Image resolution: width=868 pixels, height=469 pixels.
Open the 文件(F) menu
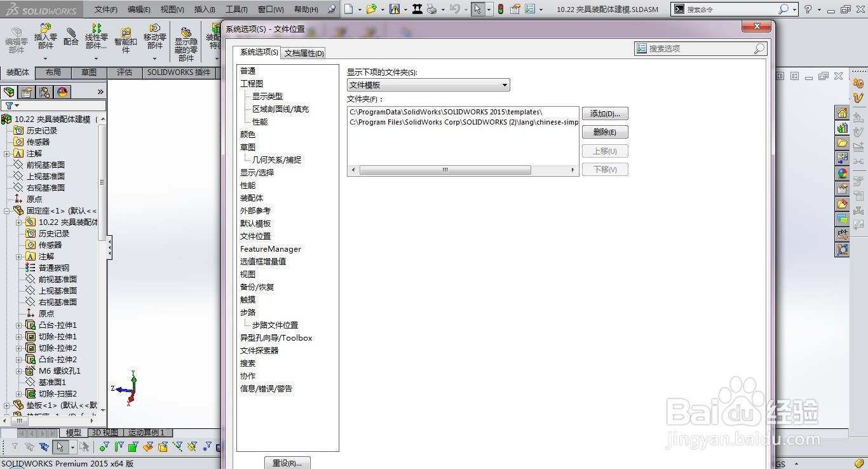[106, 10]
